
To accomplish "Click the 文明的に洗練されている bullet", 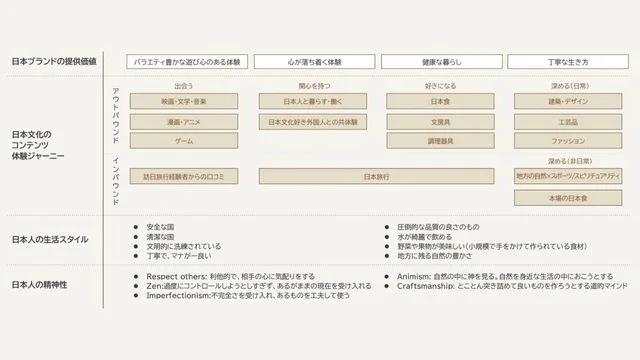I will 184,247.
